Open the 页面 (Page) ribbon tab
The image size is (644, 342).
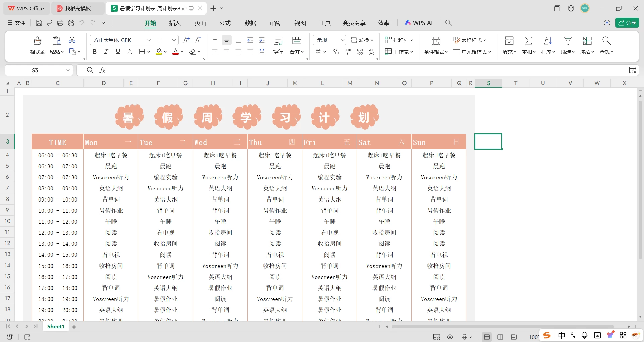coord(200,23)
